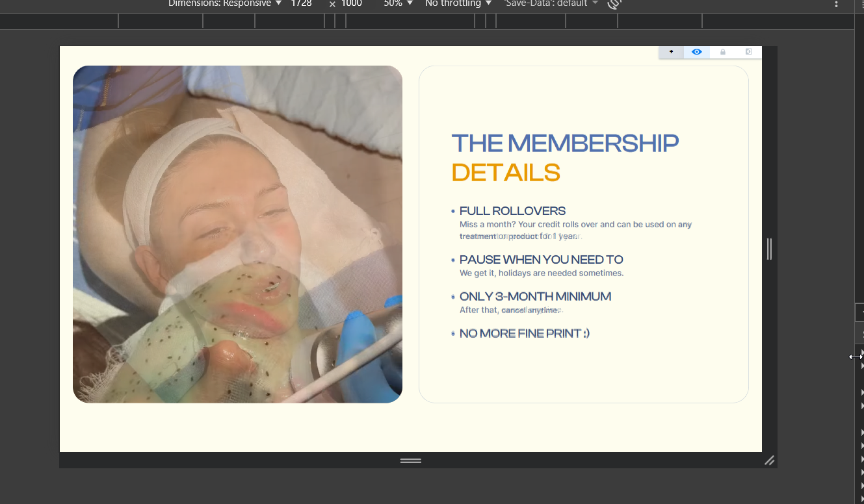
Task: Open the No throttling dropdown
Action: pyautogui.click(x=458, y=4)
